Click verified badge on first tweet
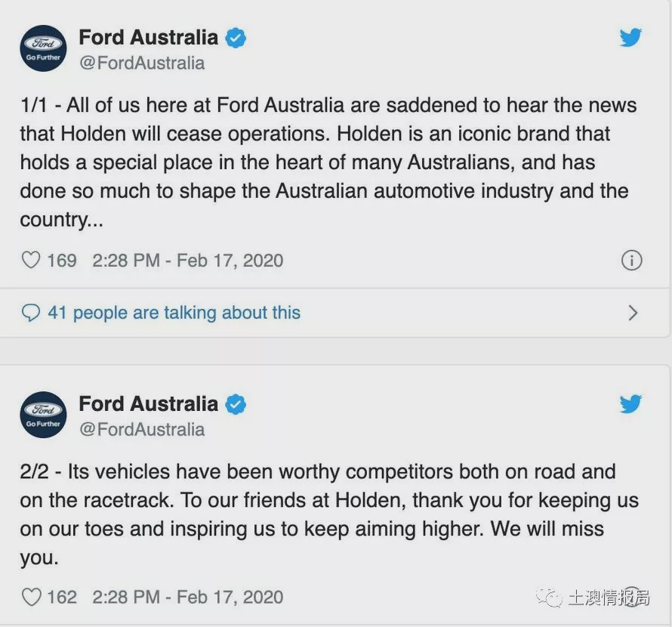Screen dimensions: 672x627 tap(236, 38)
